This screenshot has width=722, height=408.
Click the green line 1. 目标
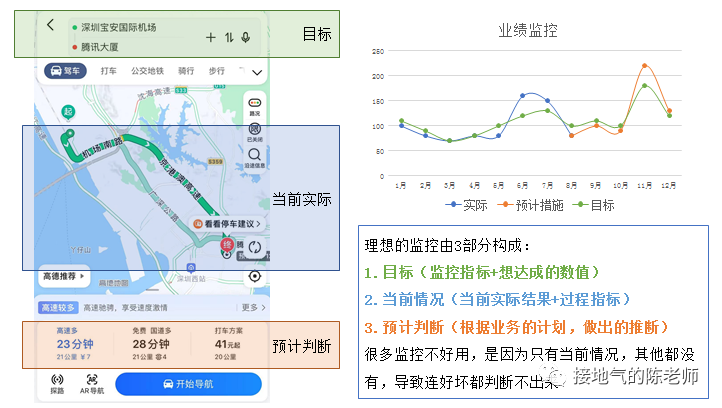click(482, 272)
